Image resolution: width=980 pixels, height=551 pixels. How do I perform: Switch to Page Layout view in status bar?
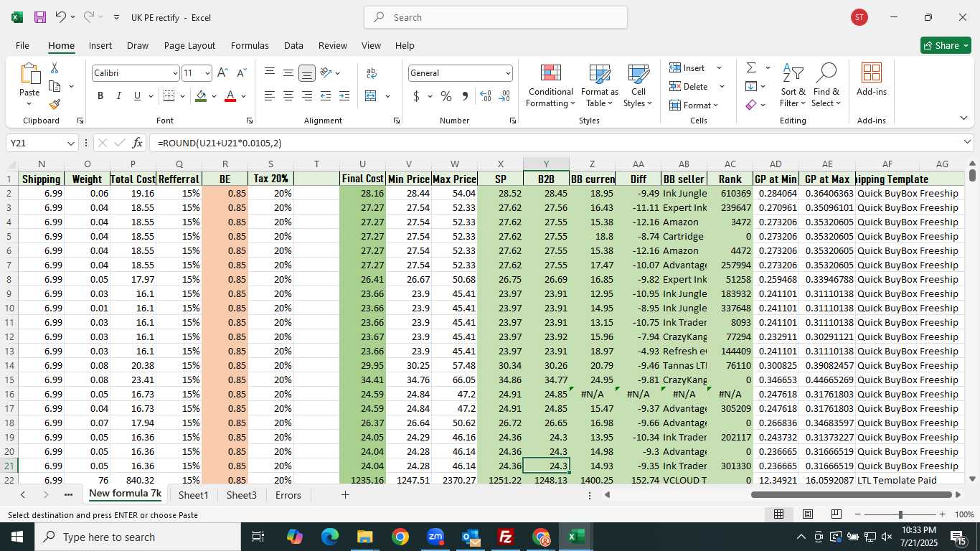(x=808, y=514)
